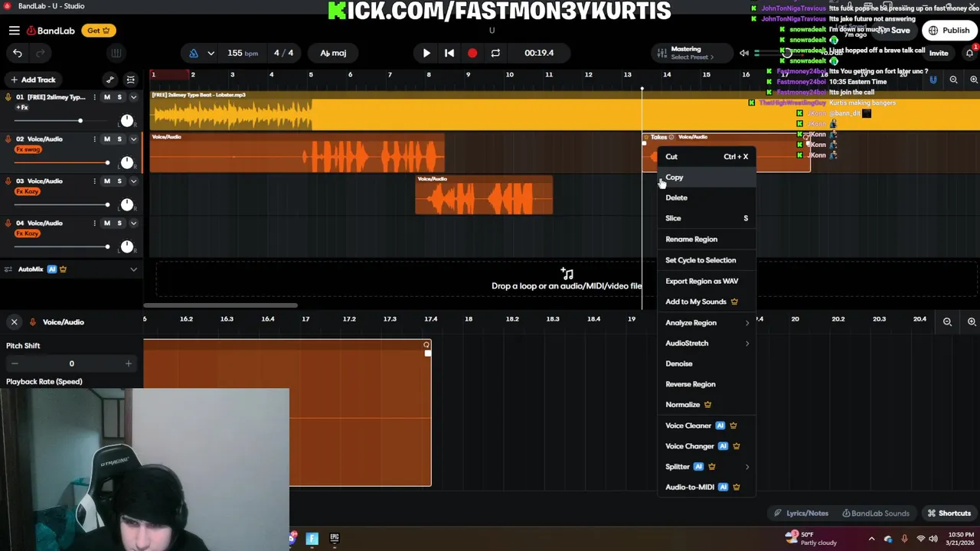The width and height of the screenshot is (980, 551).
Task: Click the microphone icon on track 01
Action: (8, 97)
